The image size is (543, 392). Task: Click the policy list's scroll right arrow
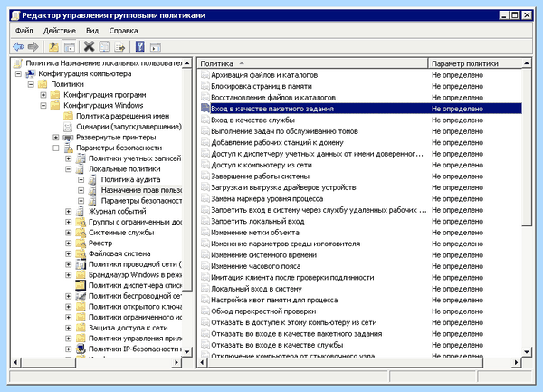[517, 362]
